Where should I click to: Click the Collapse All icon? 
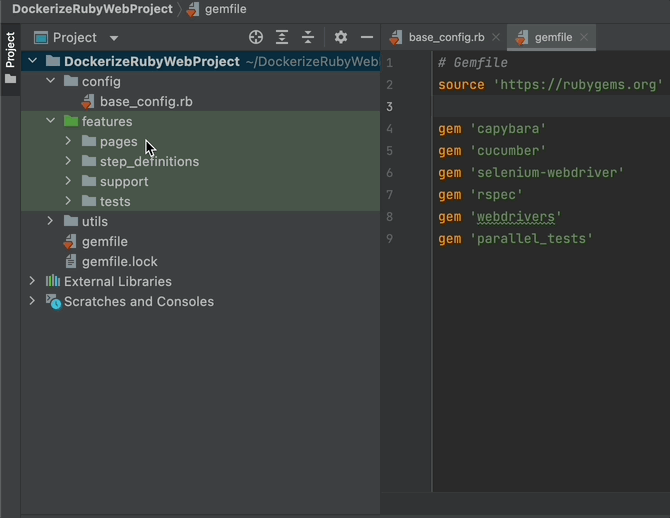tap(308, 38)
